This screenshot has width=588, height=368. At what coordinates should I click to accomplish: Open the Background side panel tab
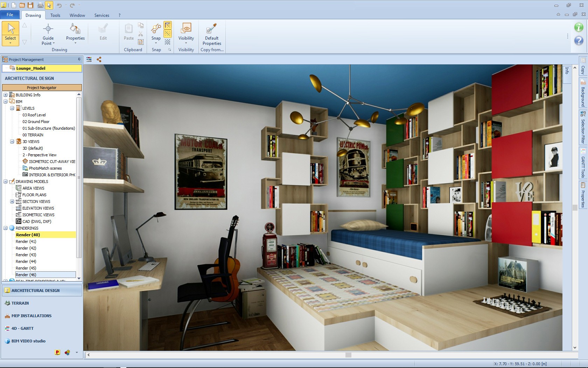[583, 94]
